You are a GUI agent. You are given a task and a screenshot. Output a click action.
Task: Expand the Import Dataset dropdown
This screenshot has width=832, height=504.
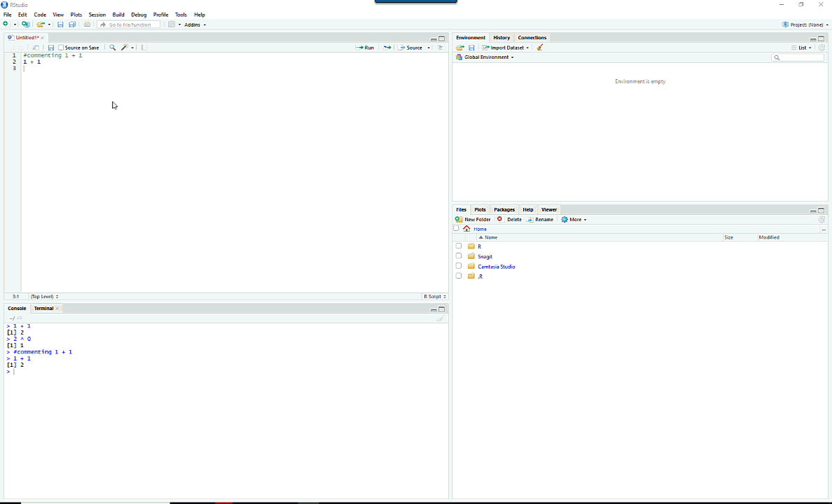506,48
